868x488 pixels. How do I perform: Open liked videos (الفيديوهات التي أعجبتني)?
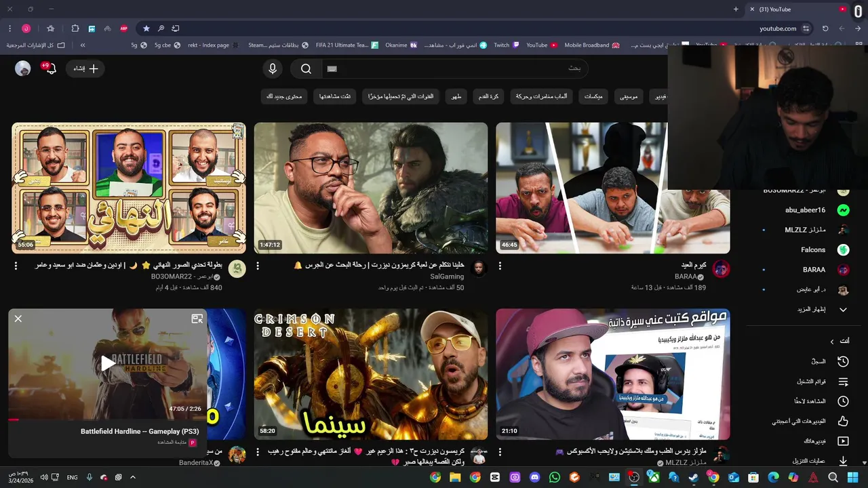[810, 422]
